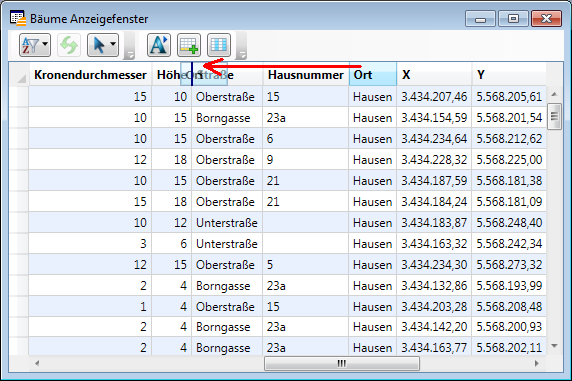Image resolution: width=572 pixels, height=381 pixels.
Task: Select Oberstraße in row with X 3.434.207,46
Action: coord(227,97)
